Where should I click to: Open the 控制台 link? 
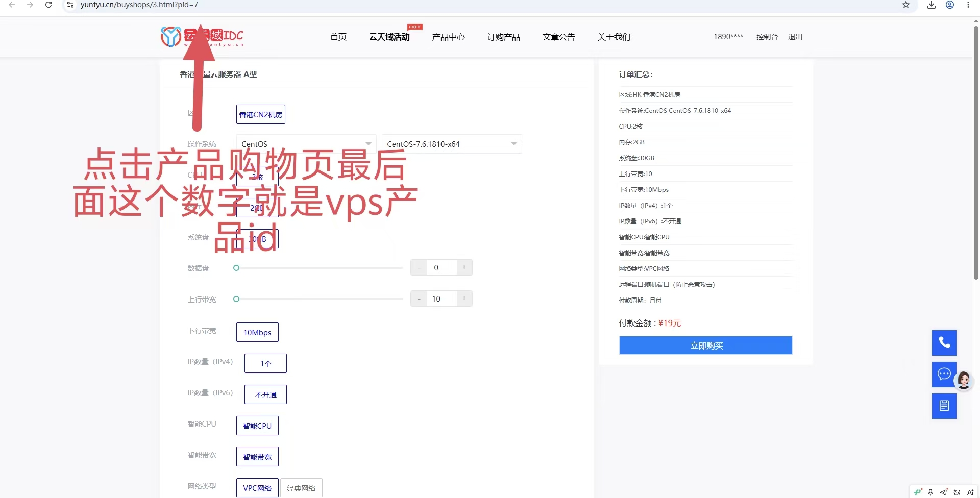click(767, 37)
